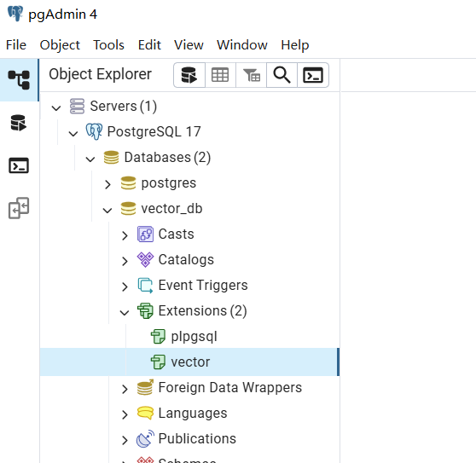This screenshot has height=463, width=476.
Task: Open the Object menu
Action: point(60,45)
